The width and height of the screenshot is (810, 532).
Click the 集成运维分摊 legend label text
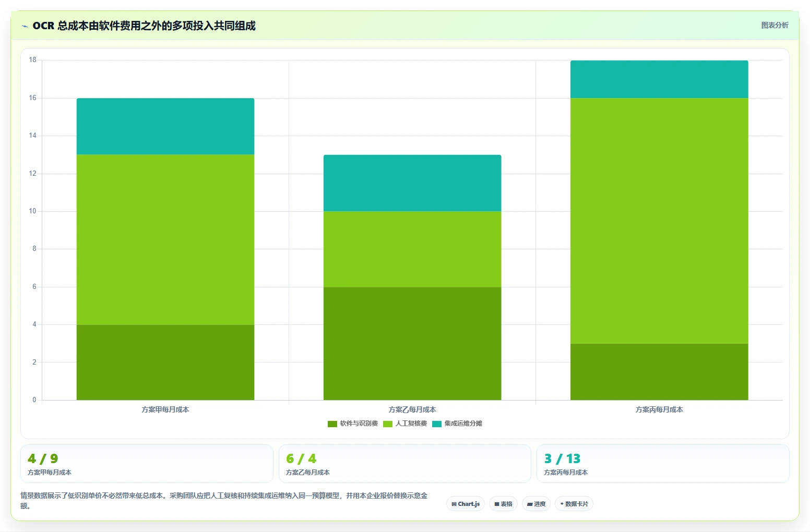click(463, 424)
